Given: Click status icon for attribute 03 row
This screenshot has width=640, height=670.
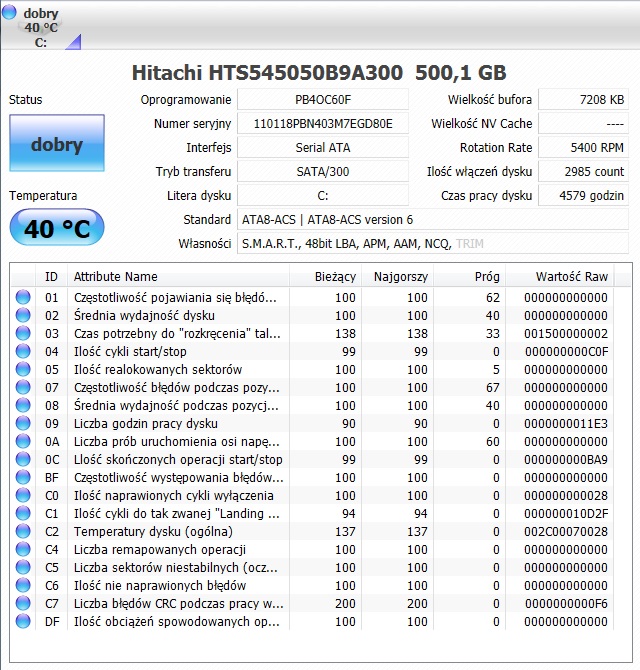Looking at the screenshot, I should (23, 333).
